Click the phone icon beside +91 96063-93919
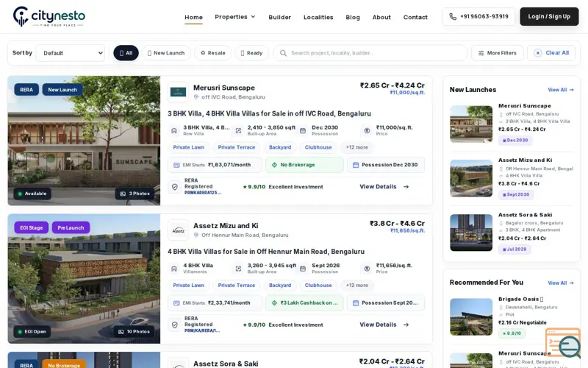The height and width of the screenshot is (368, 588). click(x=453, y=16)
